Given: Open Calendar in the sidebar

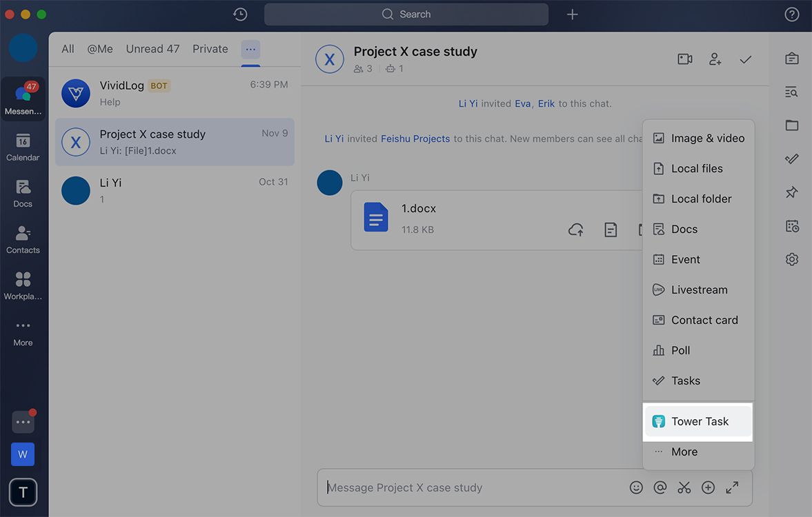Looking at the screenshot, I should tap(23, 147).
